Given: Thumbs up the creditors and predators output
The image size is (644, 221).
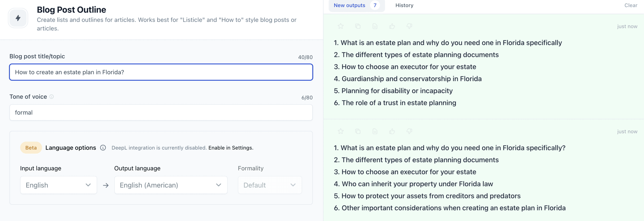Looking at the screenshot, I should pyautogui.click(x=392, y=131).
